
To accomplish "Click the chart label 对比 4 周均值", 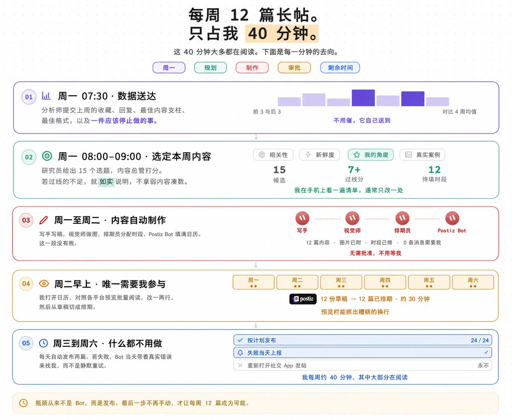I will click(460, 112).
